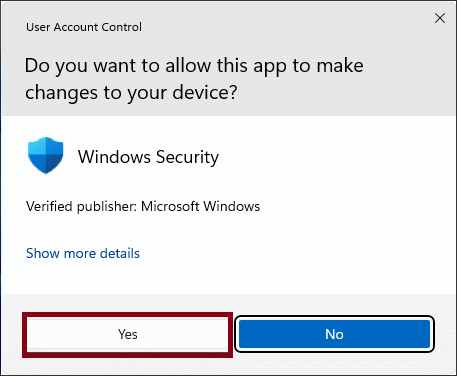This screenshot has height=376, width=457.
Task: Reject the elevation request using No
Action: (x=334, y=334)
